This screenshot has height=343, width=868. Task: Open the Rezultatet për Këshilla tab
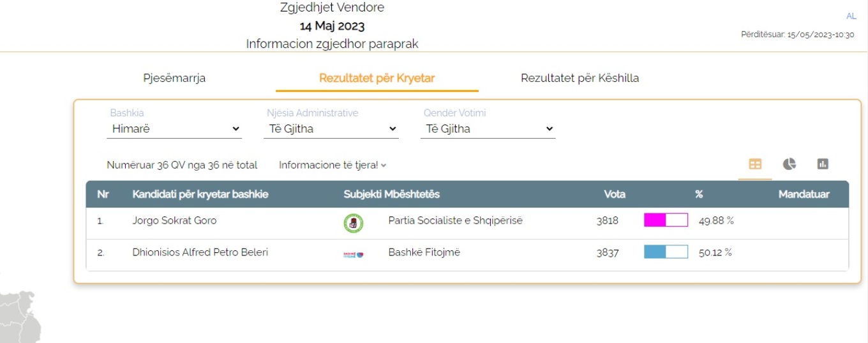click(580, 79)
